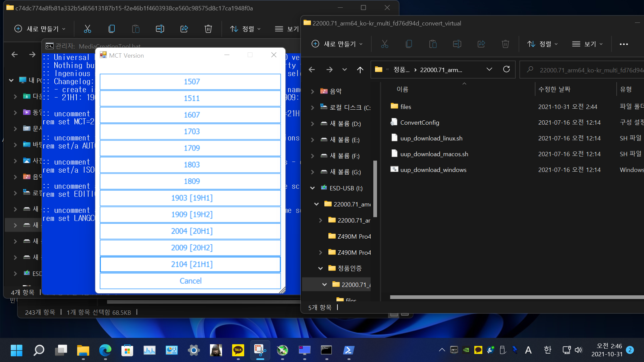Select the uup_download_windows file
644x362 pixels.
[x=433, y=170]
